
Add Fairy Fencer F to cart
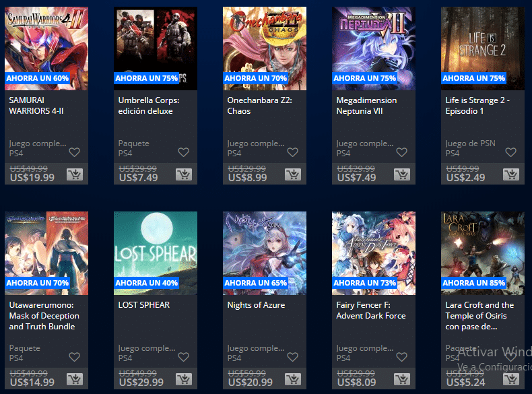tap(402, 379)
